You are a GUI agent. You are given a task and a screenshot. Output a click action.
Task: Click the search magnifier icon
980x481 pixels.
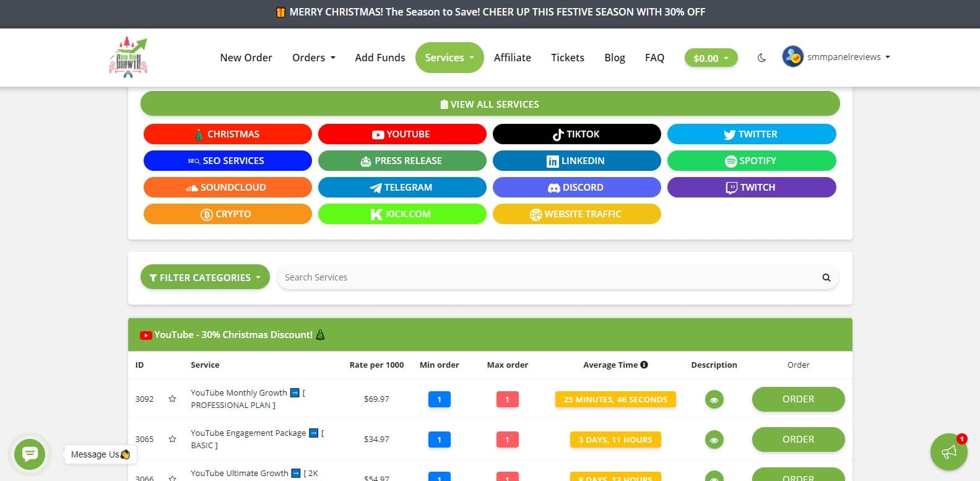click(x=826, y=277)
